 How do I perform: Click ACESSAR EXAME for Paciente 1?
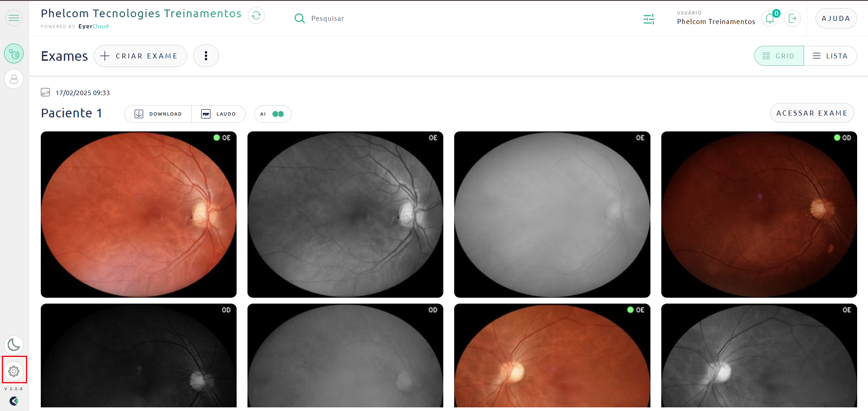coord(812,113)
